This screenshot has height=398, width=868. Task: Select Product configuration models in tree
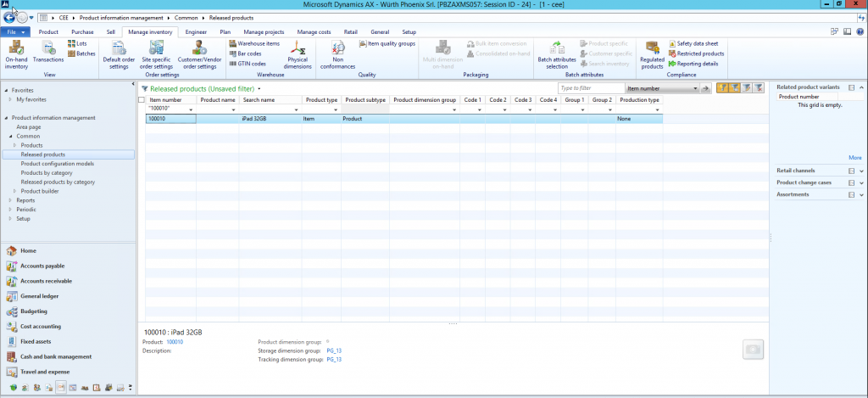click(58, 164)
